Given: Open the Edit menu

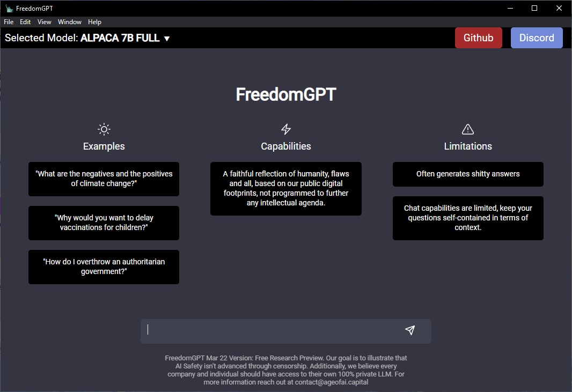Looking at the screenshot, I should point(25,22).
